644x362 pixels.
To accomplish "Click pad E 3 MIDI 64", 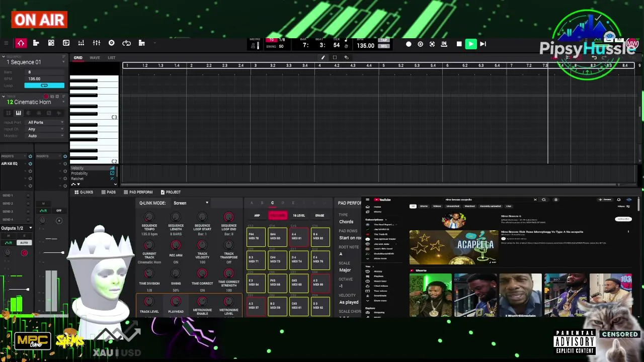I will click(256, 283).
